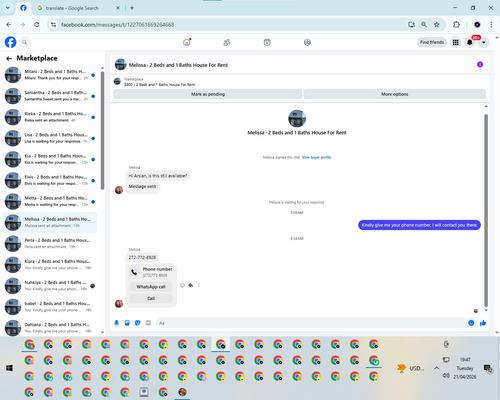Viewport: 500px width, 400px height.
Task: Open the Facebook menu grid icon
Action: [x=455, y=42]
